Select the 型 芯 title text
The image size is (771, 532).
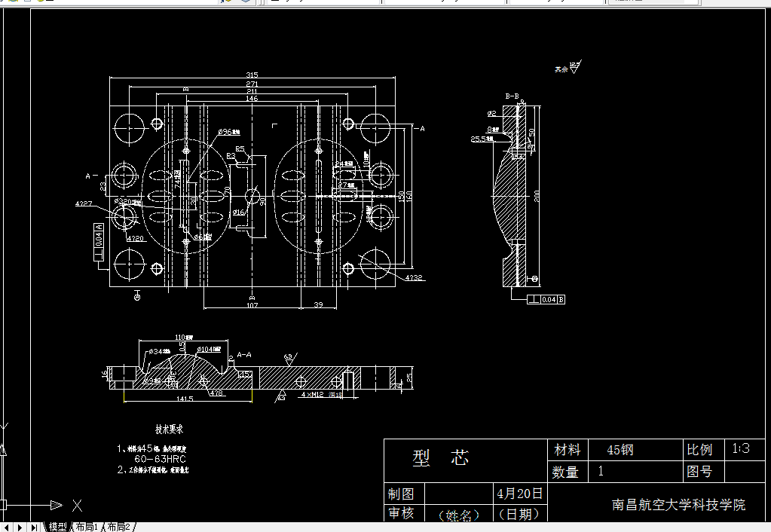pyautogui.click(x=441, y=457)
